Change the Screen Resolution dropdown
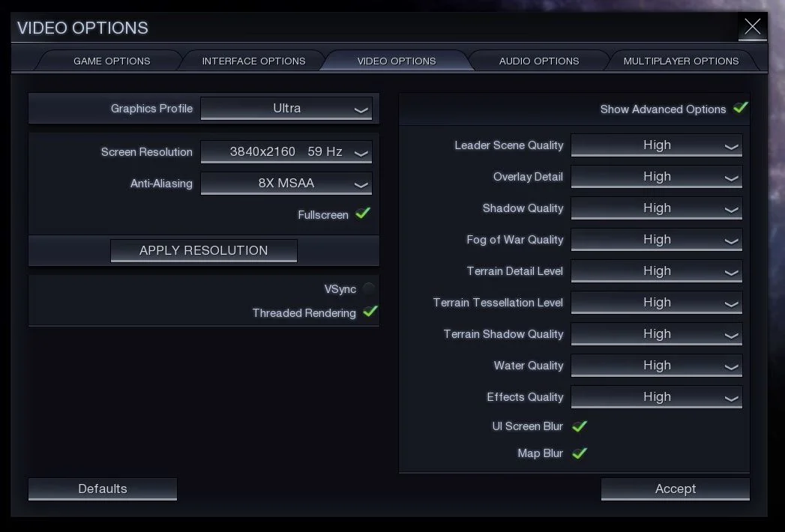 [286, 151]
